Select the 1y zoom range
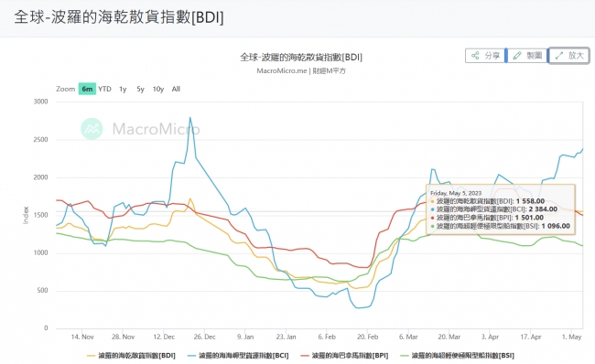The image size is (595, 364). pyautogui.click(x=123, y=89)
